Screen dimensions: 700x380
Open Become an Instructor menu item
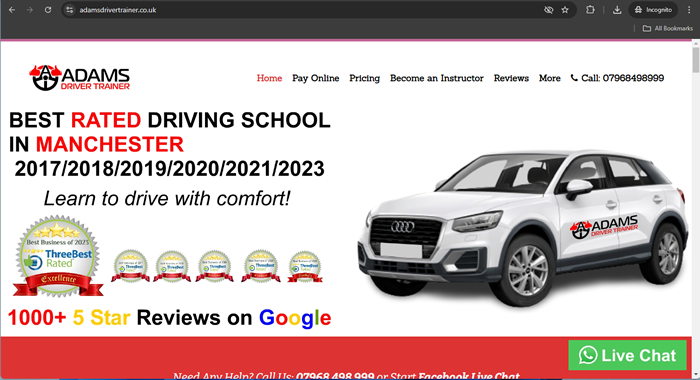(437, 78)
